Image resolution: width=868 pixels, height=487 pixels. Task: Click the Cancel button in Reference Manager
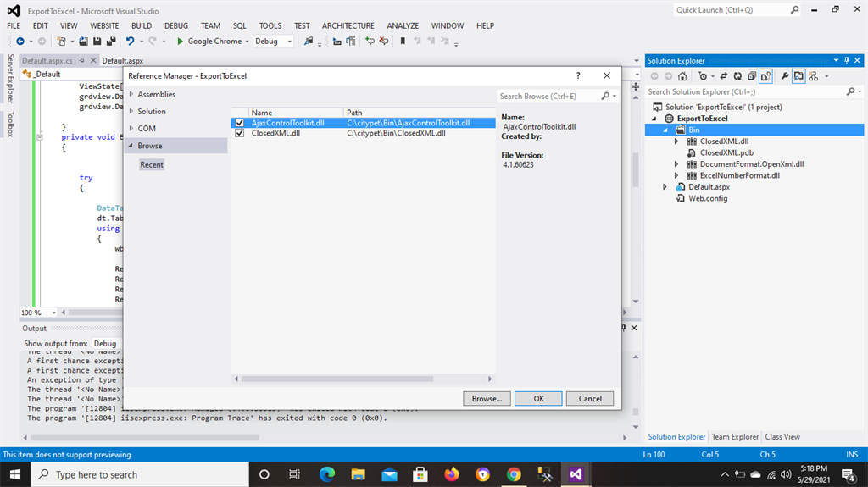(590, 398)
